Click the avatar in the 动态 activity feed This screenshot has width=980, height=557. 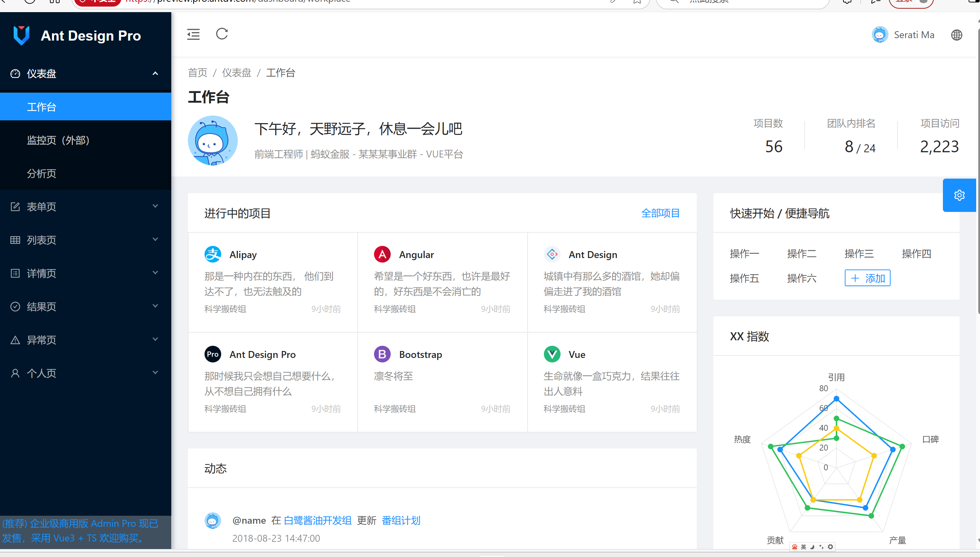pyautogui.click(x=213, y=521)
